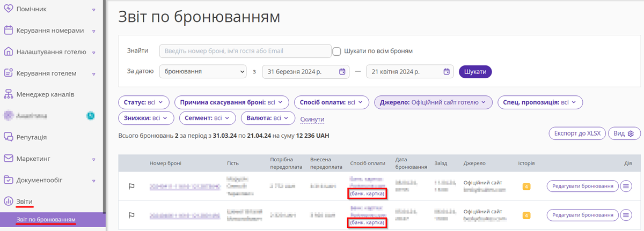
Task: Open the Причина скасування броні filter
Action: tap(231, 102)
